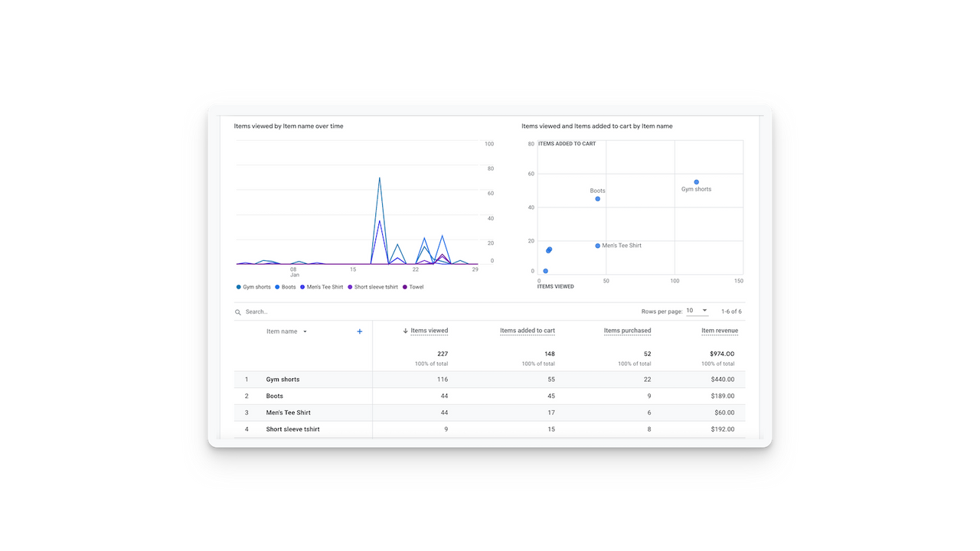This screenshot has width=980, height=551.
Task: Click the $60.00 revenue cell
Action: tap(724, 412)
